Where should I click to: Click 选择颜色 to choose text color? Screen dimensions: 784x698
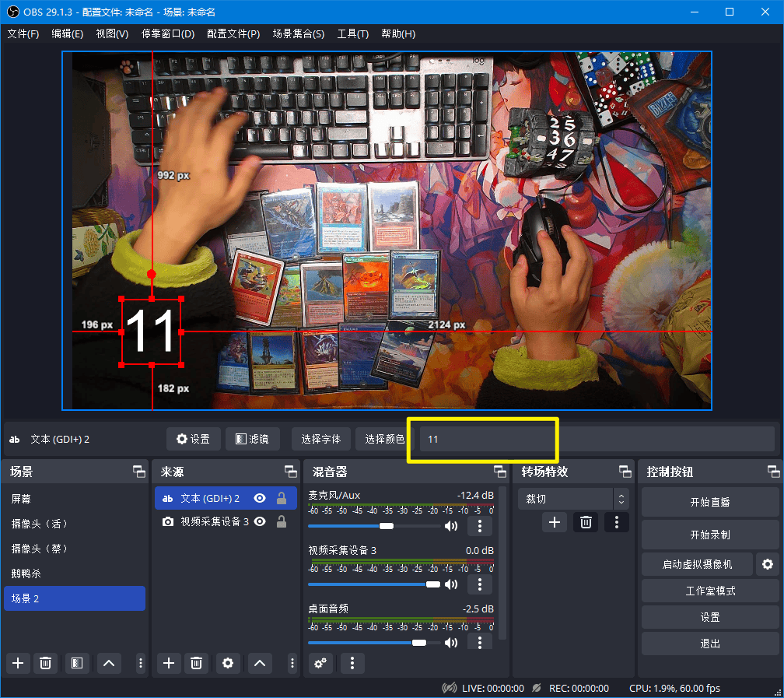point(384,439)
